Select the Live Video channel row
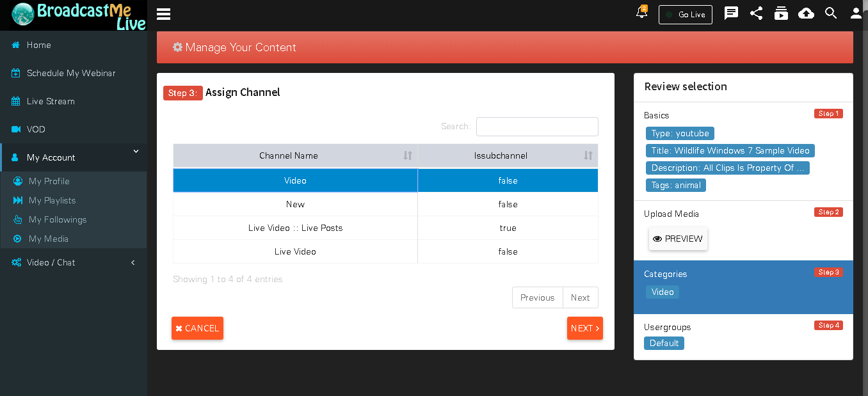The height and width of the screenshot is (396, 868). click(x=385, y=251)
